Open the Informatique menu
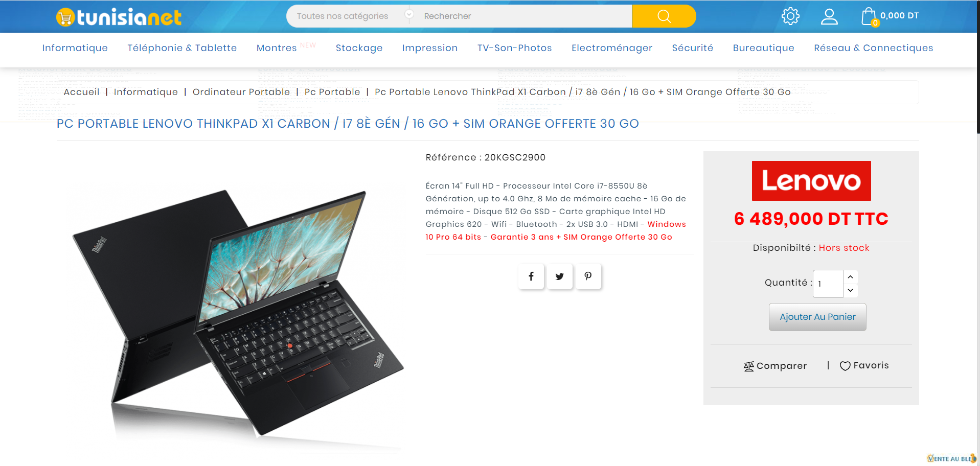The height and width of the screenshot is (466, 980). (75, 48)
